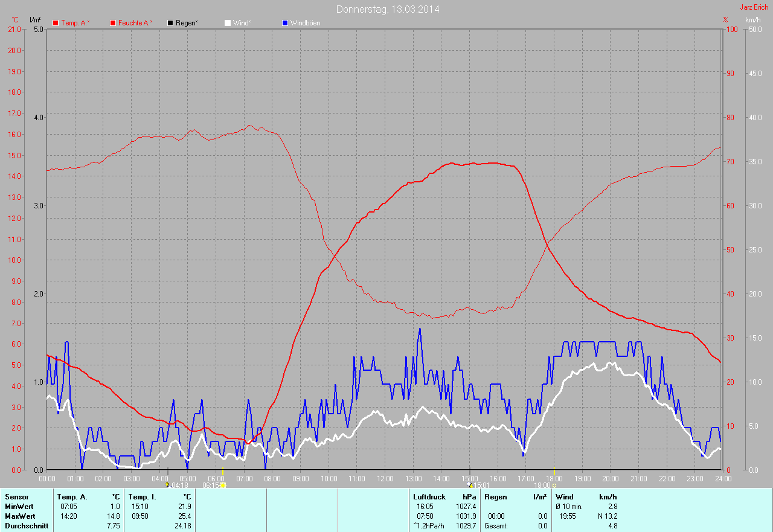Click the 'Sensor' header in the table
773x532 pixels.
pyautogui.click(x=17, y=497)
